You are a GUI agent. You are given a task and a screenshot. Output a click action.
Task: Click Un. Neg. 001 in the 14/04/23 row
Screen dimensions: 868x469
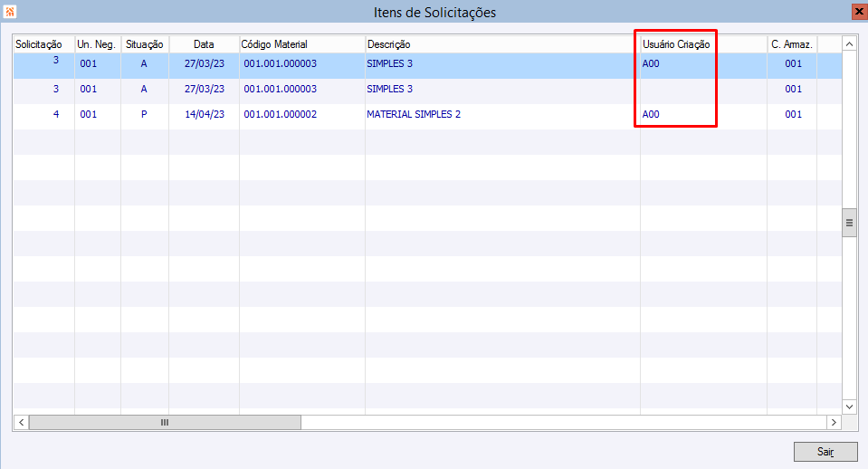[89, 114]
